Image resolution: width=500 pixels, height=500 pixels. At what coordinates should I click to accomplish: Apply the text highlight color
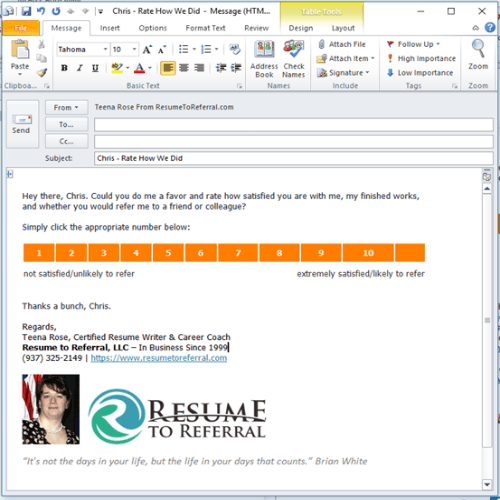[117, 68]
